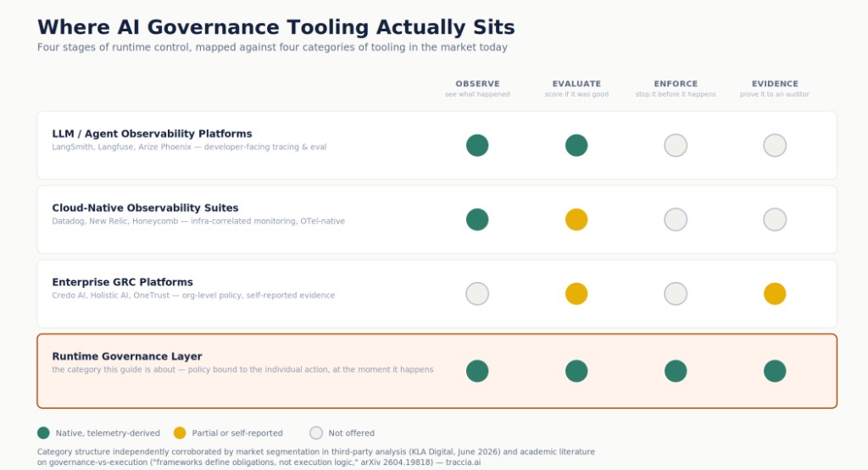Click the 'Enterprise GRC Platforms' row title
This screenshot has height=470, width=868.
(x=122, y=282)
